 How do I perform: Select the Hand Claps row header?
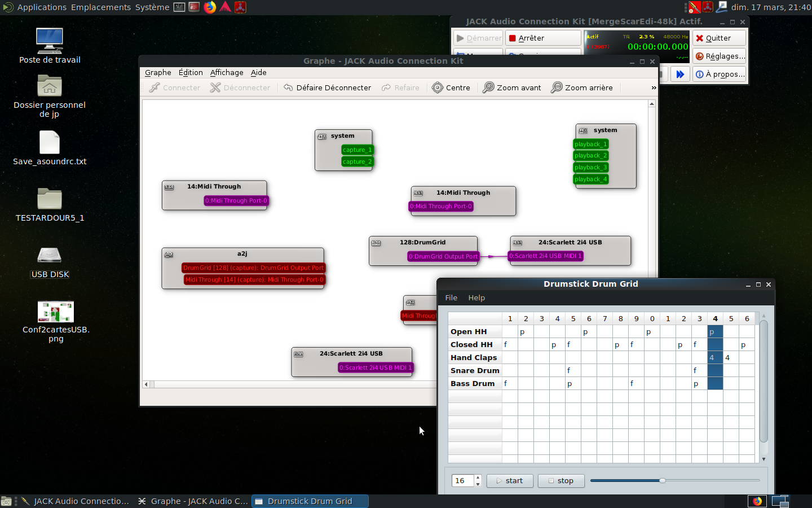(475, 357)
